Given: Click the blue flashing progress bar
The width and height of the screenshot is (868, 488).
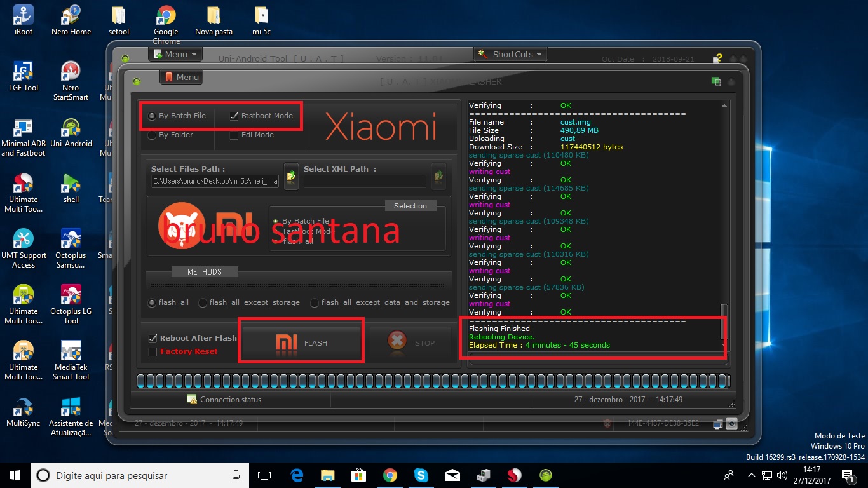Looking at the screenshot, I should click(x=433, y=381).
